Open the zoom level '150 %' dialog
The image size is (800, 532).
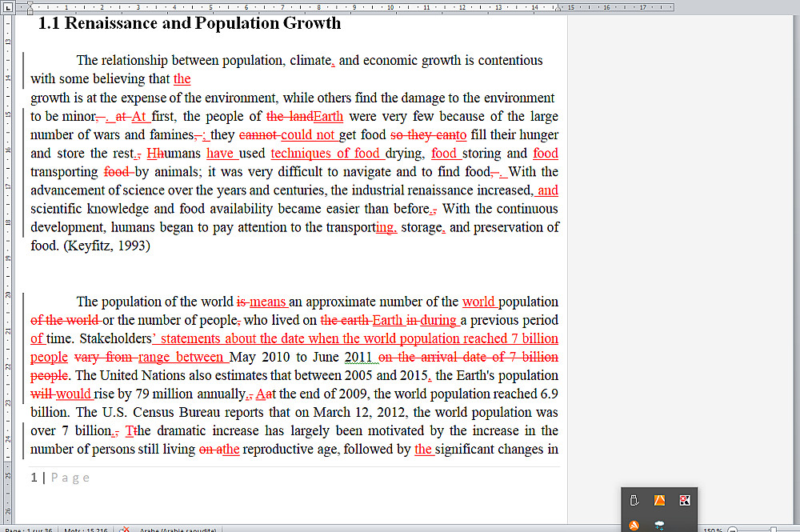point(712,530)
